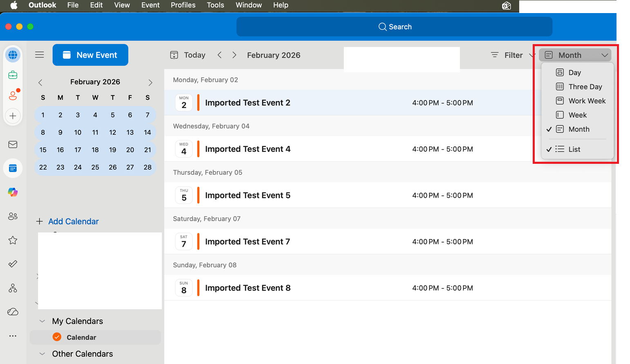
Task: Open the Edit menu
Action: click(x=96, y=5)
